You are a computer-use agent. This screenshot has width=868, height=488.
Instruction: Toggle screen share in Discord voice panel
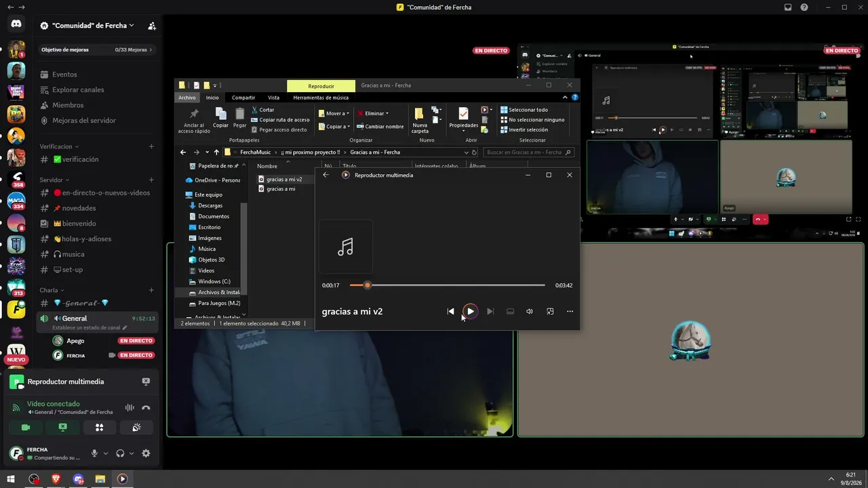pyautogui.click(x=62, y=427)
